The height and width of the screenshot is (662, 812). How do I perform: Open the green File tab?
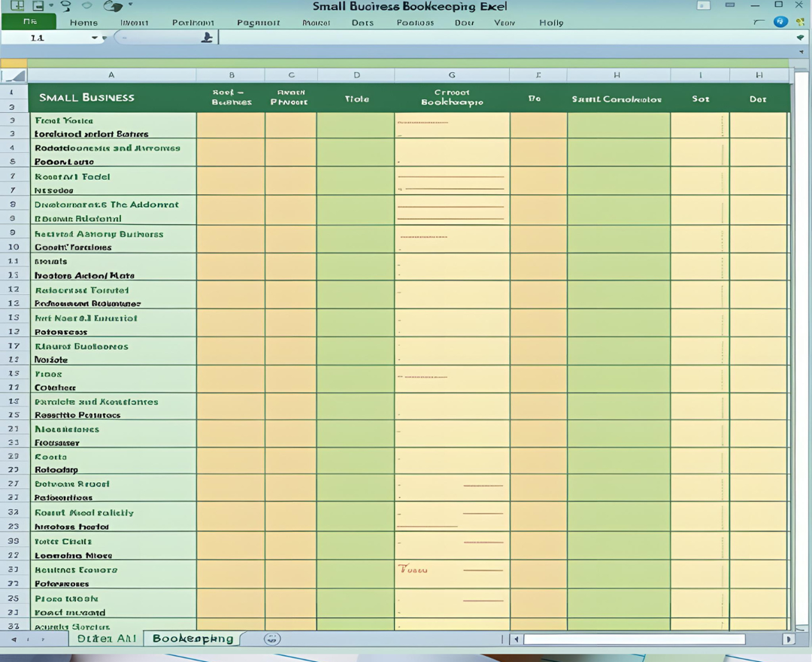[29, 23]
